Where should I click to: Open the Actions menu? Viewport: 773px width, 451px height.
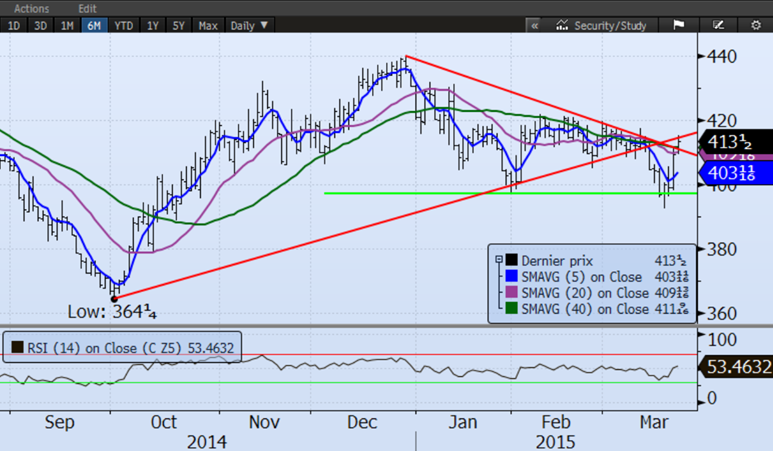coord(31,8)
